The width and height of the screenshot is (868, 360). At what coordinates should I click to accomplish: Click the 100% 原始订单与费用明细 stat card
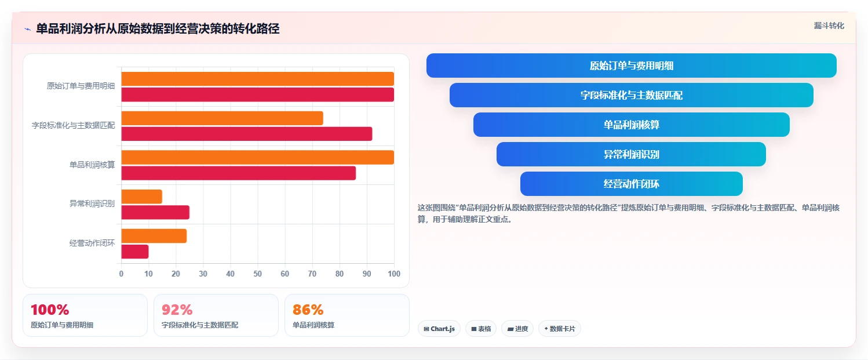click(x=85, y=315)
